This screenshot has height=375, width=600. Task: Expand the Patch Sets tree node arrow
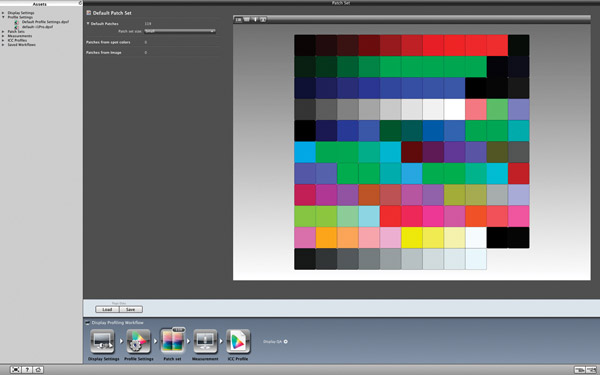(3, 31)
